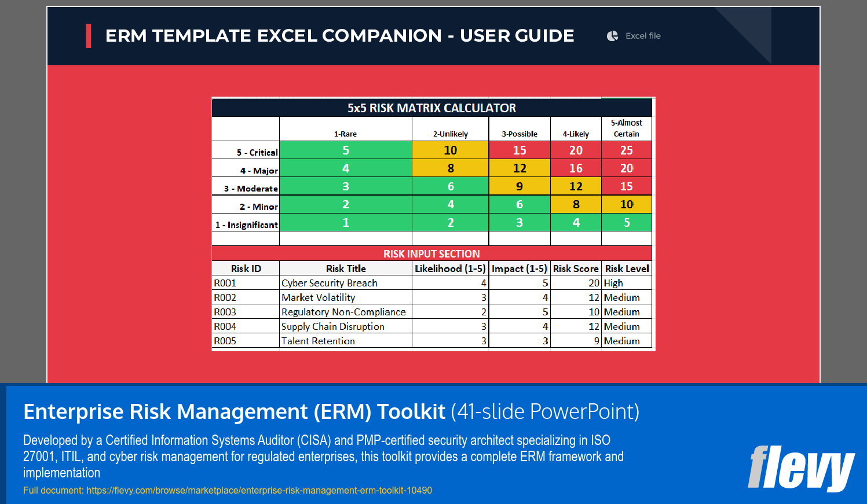
Task: Click the yellow cell scoring 10 under 2-Unlikely
Action: 450,149
